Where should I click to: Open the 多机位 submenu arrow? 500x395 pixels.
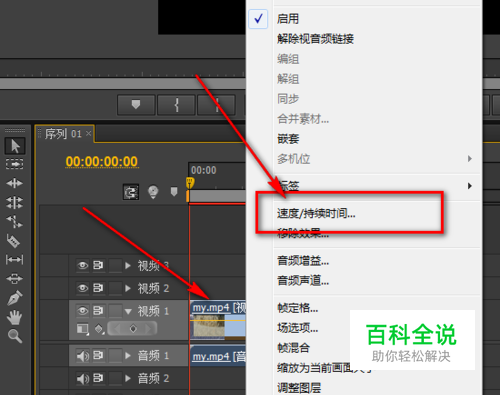470,159
